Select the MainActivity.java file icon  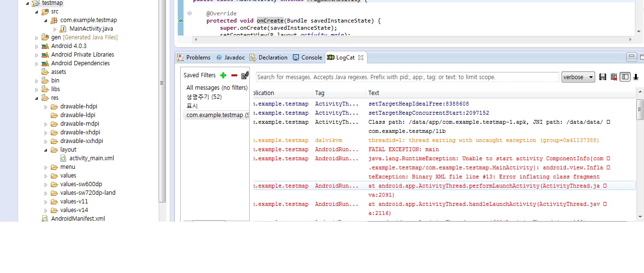63,29
